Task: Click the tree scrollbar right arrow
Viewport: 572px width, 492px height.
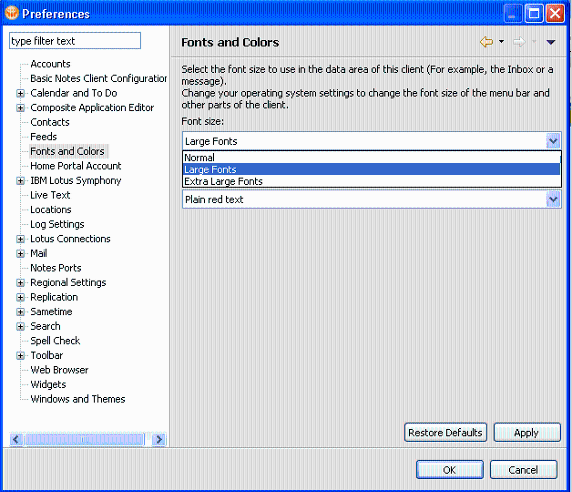Action: click(159, 439)
